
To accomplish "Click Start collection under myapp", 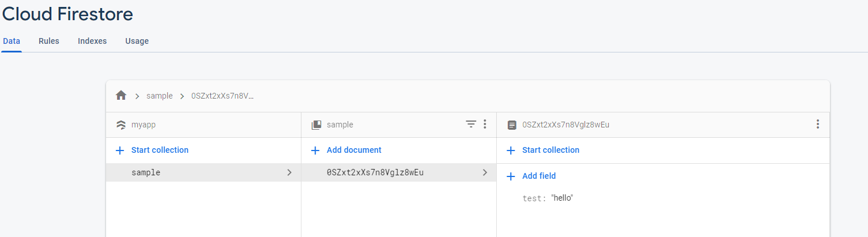I will (160, 150).
